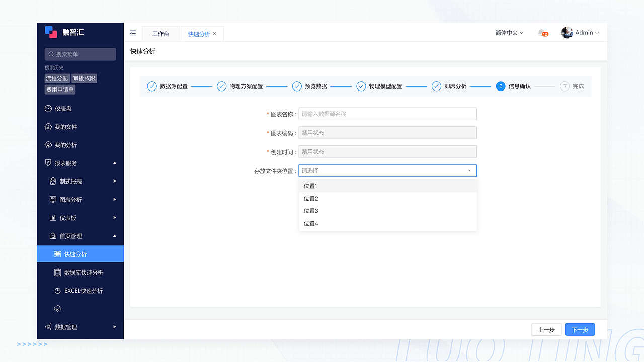Click the disabled 图表编码 field
The width and height of the screenshot is (644, 362).
[x=387, y=133]
